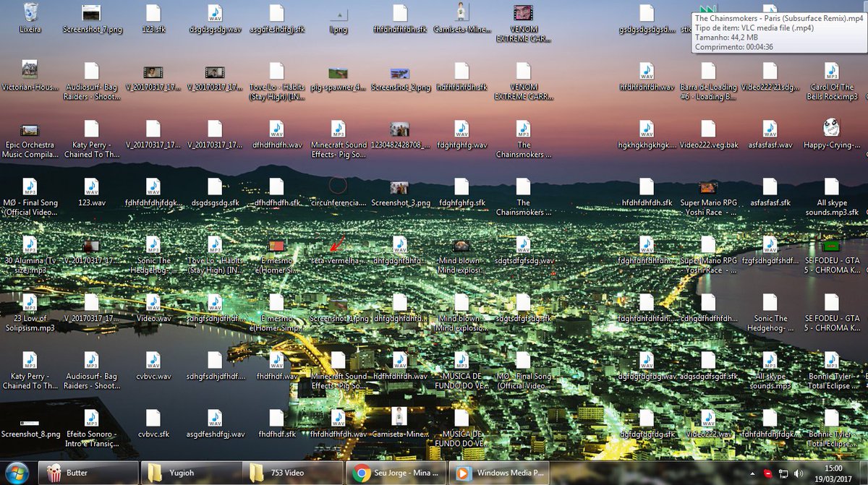868x485 pixels.
Task: Open the Windows Start menu orb
Action: 17,473
